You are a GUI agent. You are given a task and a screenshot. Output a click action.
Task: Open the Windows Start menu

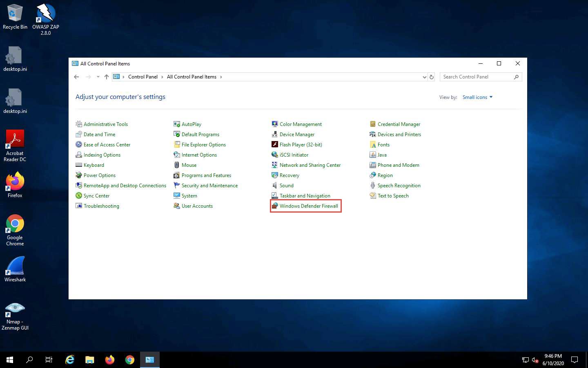click(10, 360)
